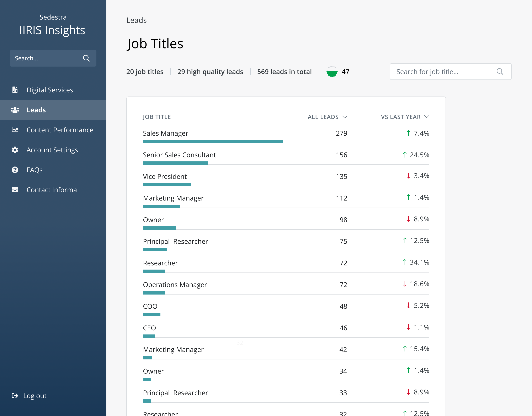Screen dimensions: 532x416
Task: Click the CEO 1.1% down arrow
Action: tap(409, 327)
